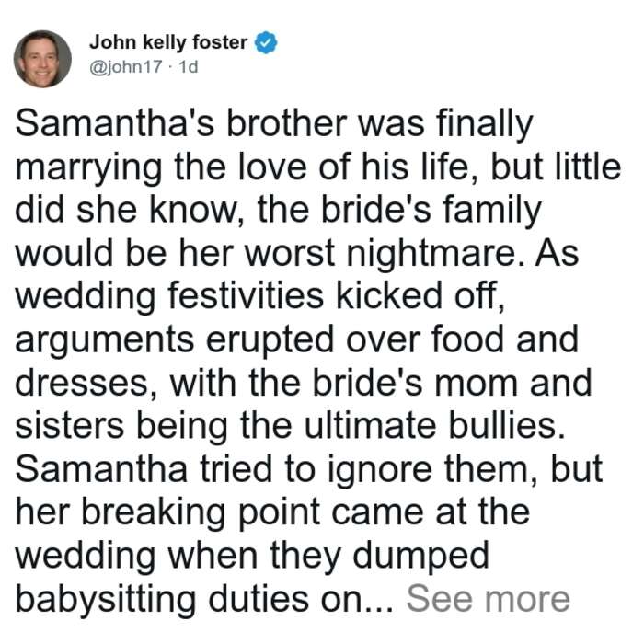This screenshot has height=644, width=644.
Task: Click the opening line "Samantha's brother was finally"
Action: click(274, 124)
